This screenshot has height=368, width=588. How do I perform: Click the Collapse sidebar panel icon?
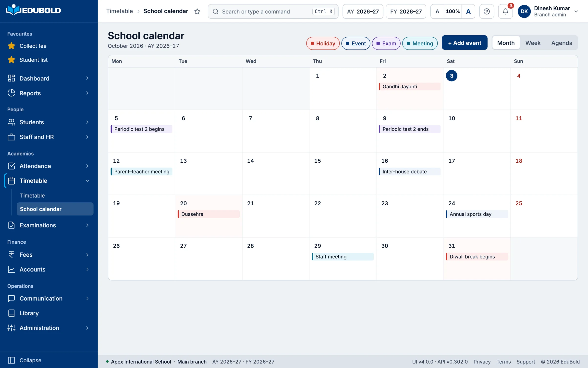pos(11,360)
